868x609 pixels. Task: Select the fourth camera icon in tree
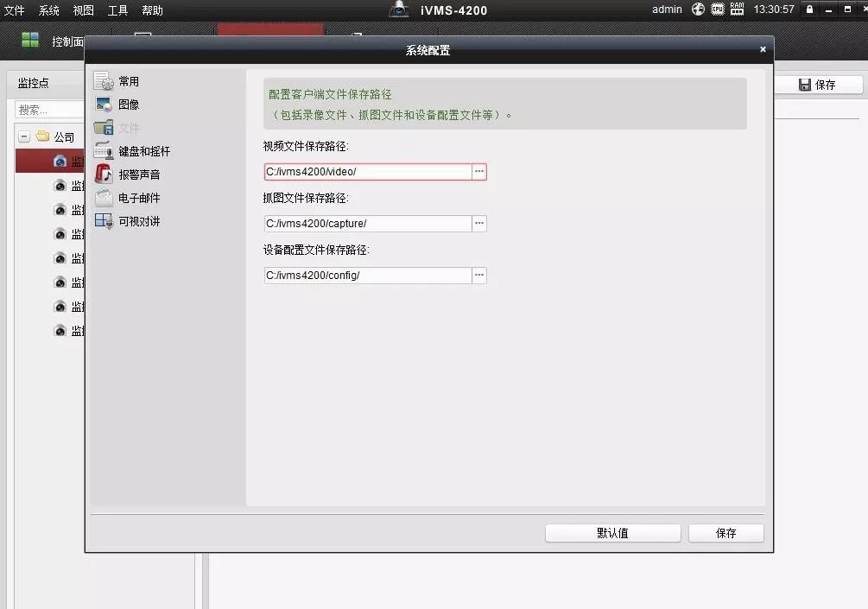tap(60, 233)
